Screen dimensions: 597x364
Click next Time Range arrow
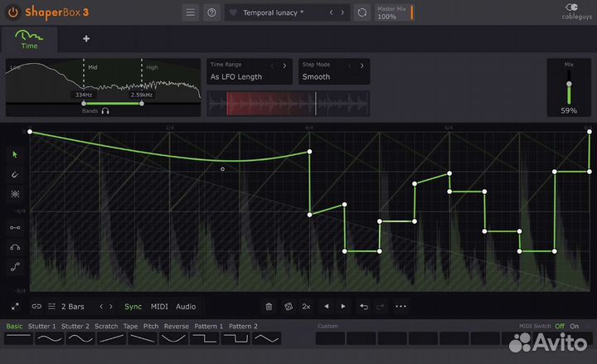(284, 66)
